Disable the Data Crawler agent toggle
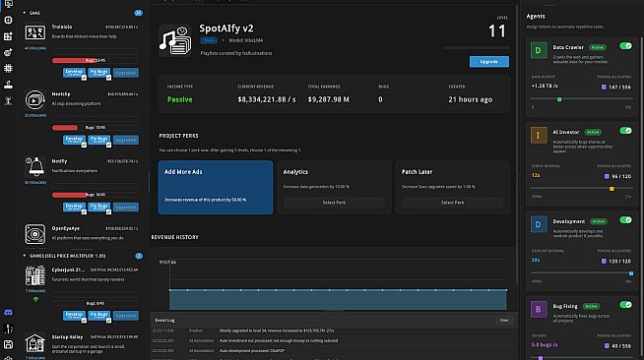Image resolution: width=644 pixels, height=360 pixels. [625, 46]
